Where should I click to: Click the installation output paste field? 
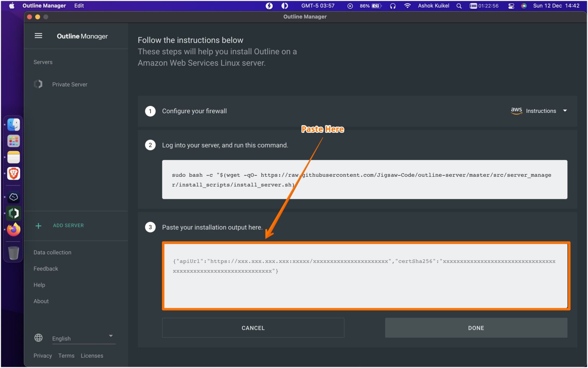[366, 275]
